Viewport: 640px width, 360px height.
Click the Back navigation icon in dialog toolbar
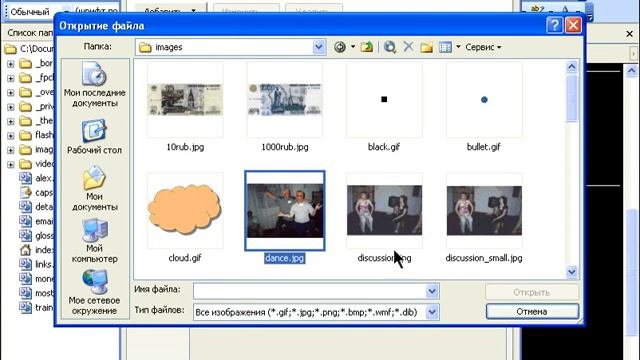coord(340,47)
